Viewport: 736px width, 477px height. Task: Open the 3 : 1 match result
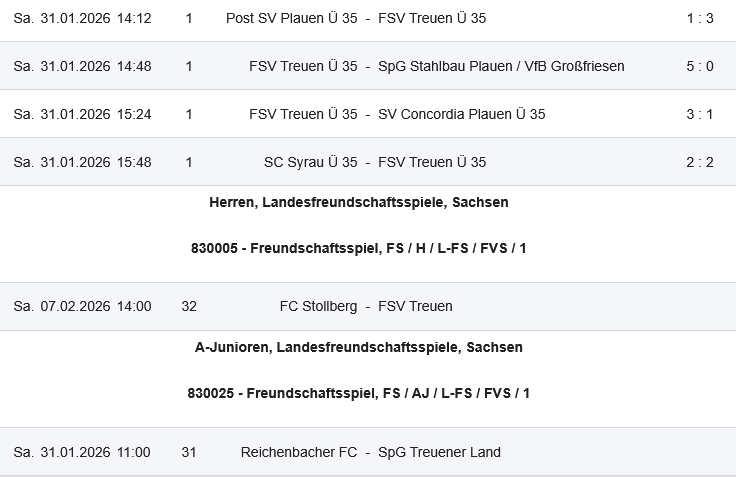tap(699, 114)
